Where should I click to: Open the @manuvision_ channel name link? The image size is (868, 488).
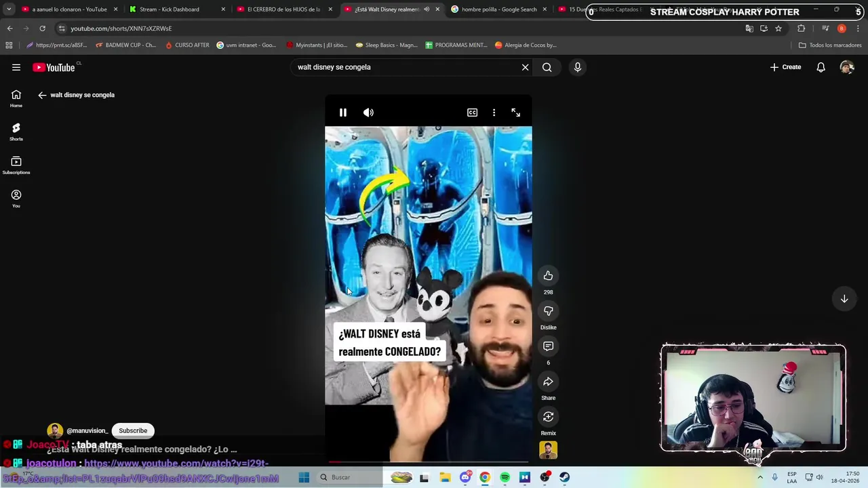tap(87, 430)
